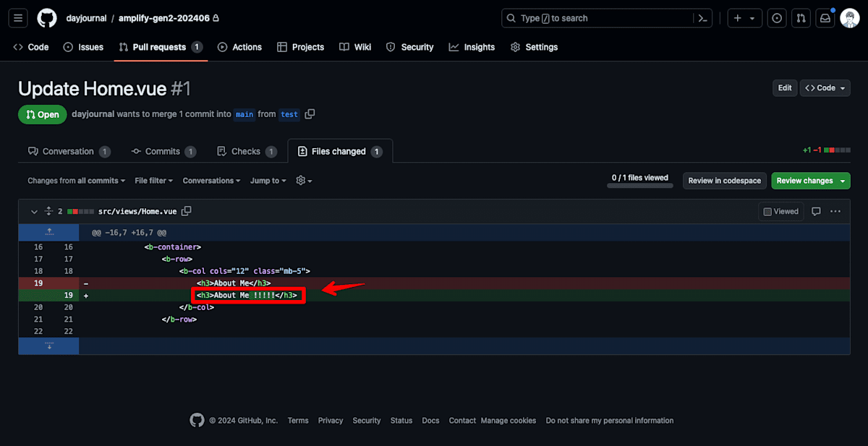The height and width of the screenshot is (446, 868).
Task: Comment on the Home.vue file icon
Action: (816, 211)
